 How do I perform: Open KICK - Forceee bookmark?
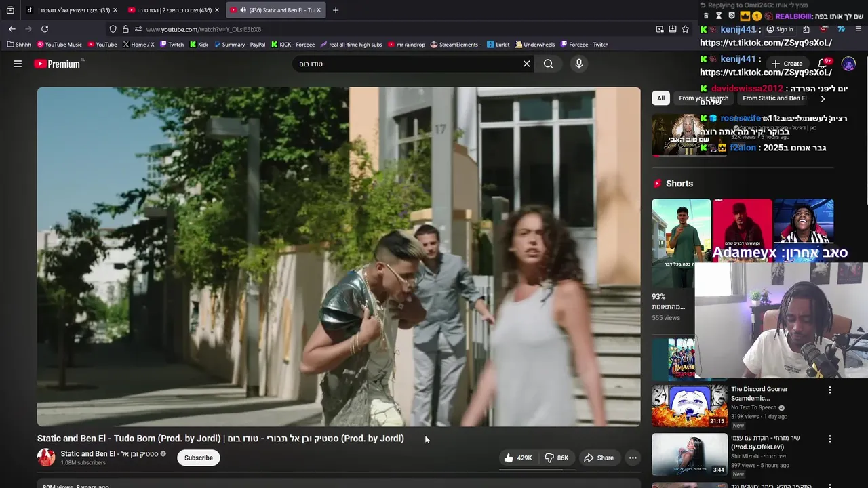pyautogui.click(x=293, y=45)
